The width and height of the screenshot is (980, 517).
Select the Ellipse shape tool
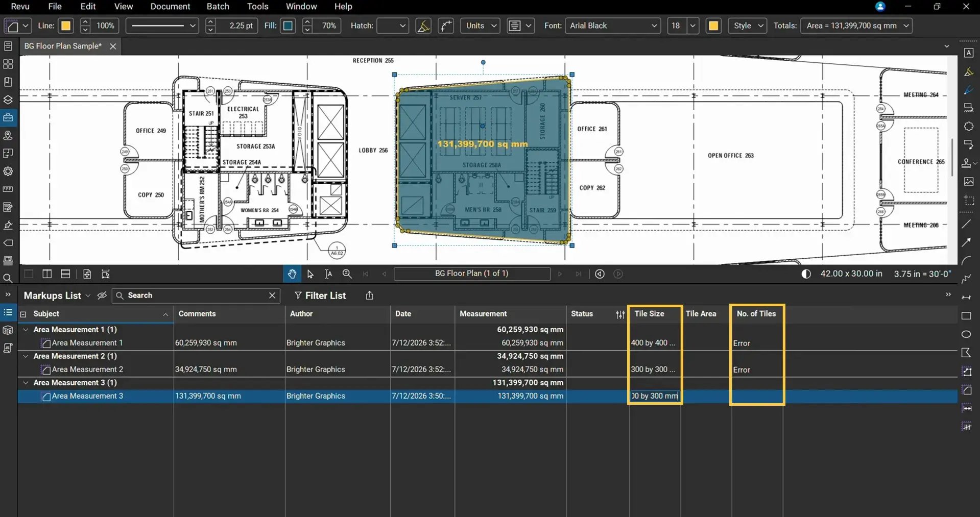click(966, 334)
